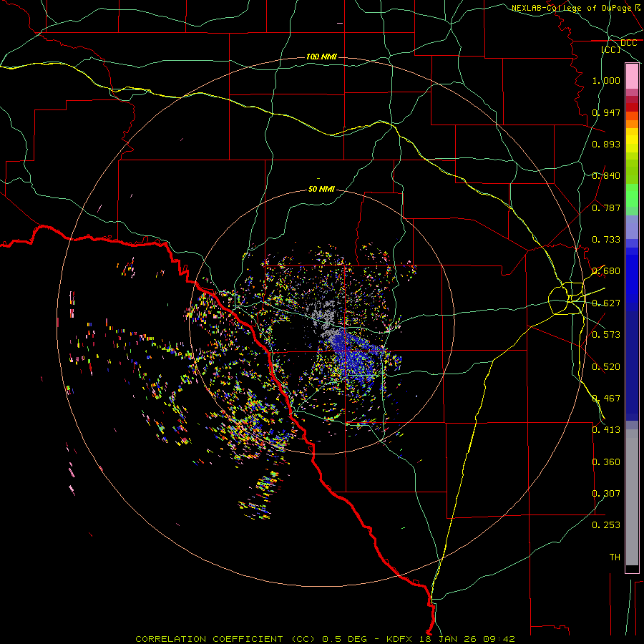644x644 pixels.
Task: Select the 0.893 legend value
Action: point(606,144)
